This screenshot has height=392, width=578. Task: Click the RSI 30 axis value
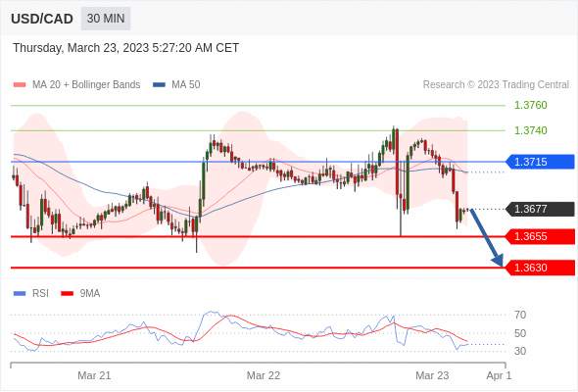[520, 351]
